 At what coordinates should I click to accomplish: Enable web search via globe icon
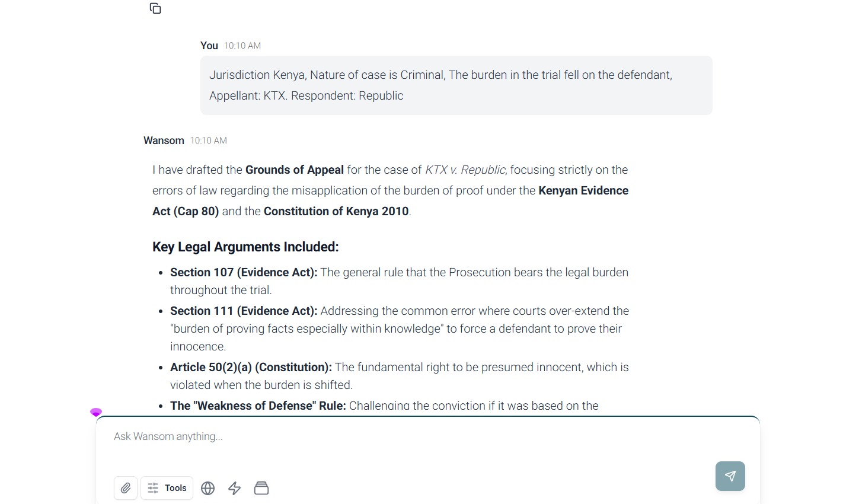(207, 488)
